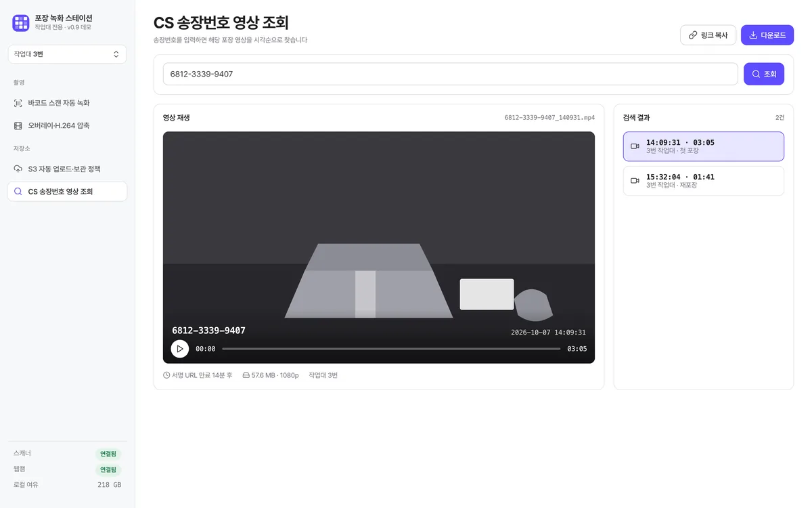Click the 작업대 3번 label under the video
The image size is (812, 508).
coord(323,375)
